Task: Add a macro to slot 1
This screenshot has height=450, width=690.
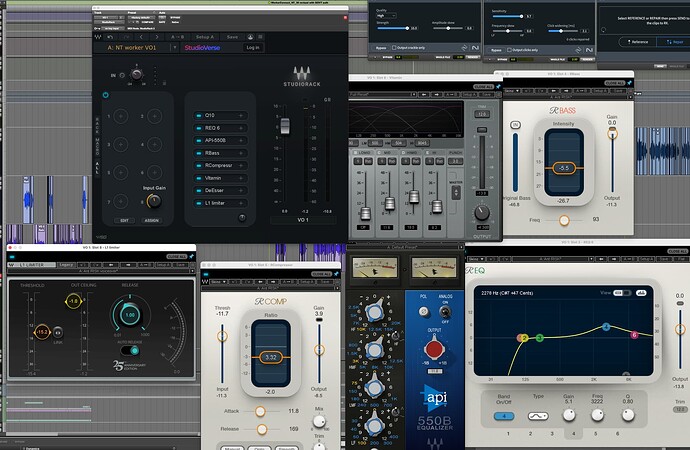Action: pos(121,116)
